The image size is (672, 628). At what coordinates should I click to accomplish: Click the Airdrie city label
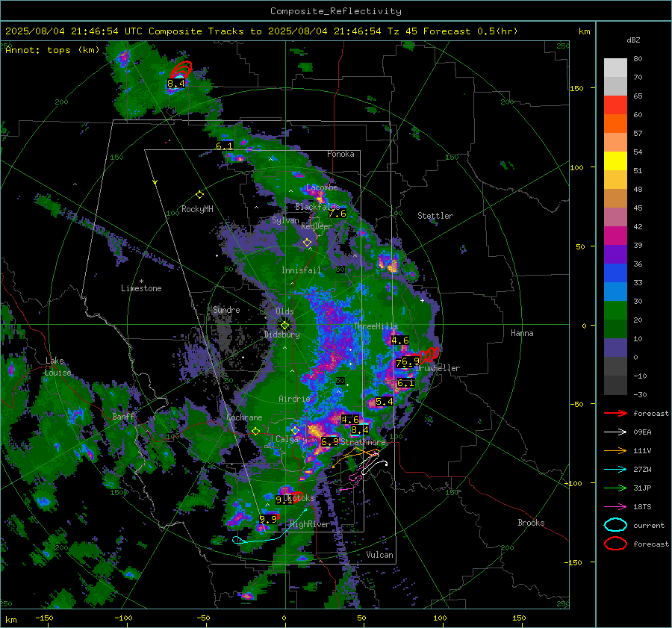[x=294, y=399]
